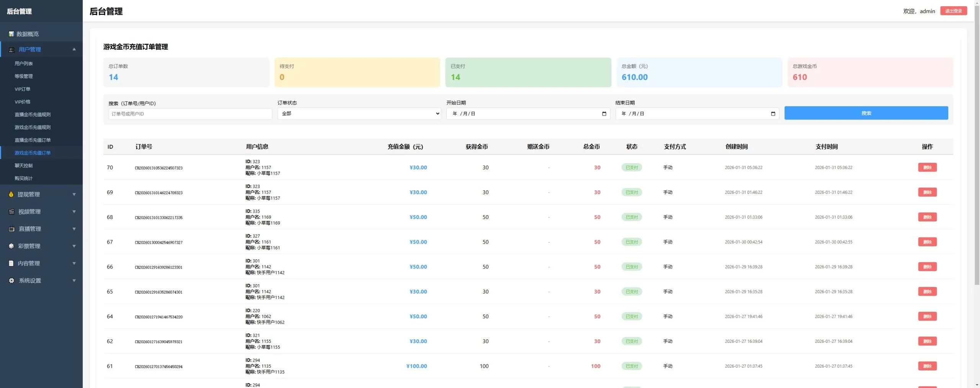
Task: Delete order ID 61
Action: coord(927,366)
